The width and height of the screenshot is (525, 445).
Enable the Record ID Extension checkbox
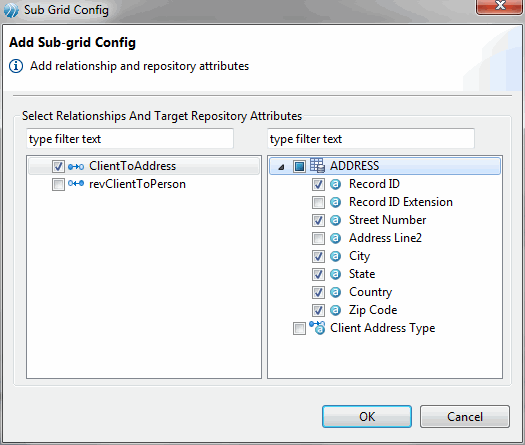click(318, 202)
